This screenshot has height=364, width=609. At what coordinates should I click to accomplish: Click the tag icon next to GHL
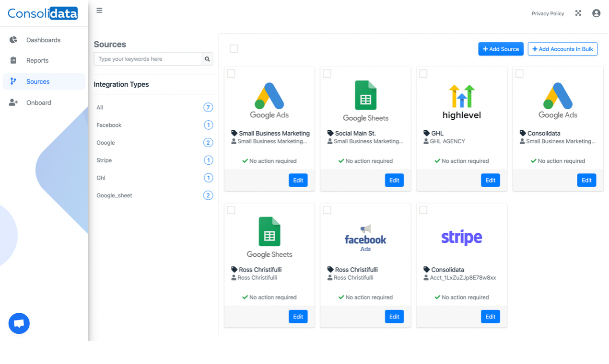tap(426, 133)
